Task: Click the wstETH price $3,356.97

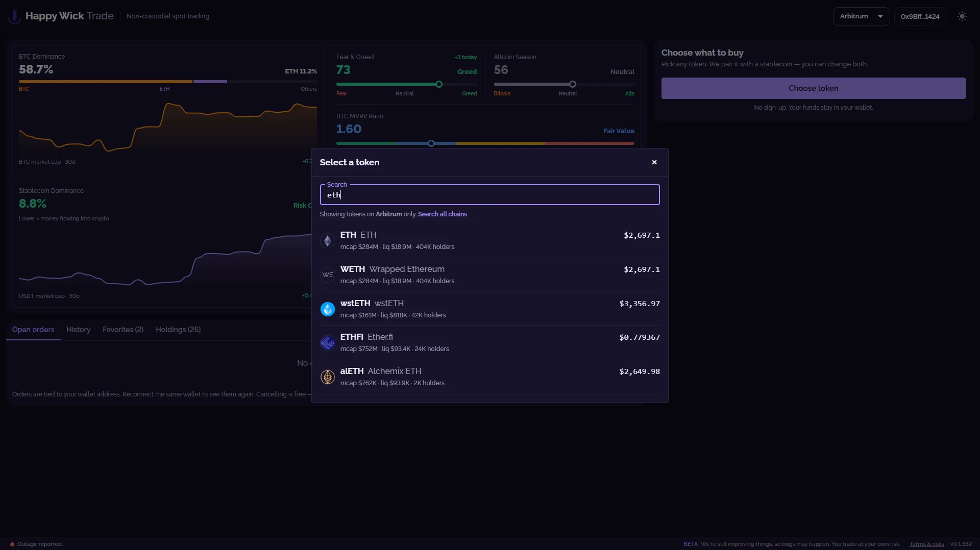Action: tap(640, 304)
